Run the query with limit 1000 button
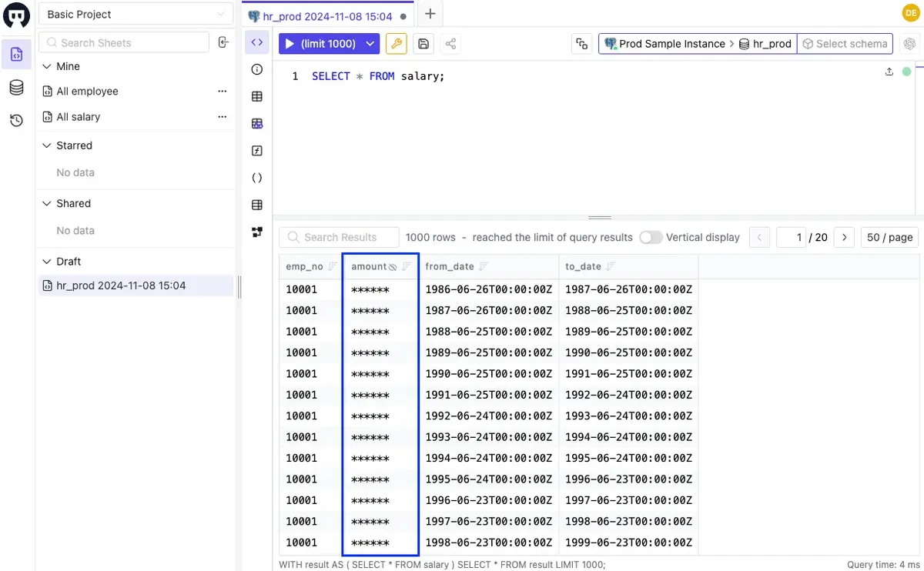The width and height of the screenshot is (924, 571). click(320, 44)
